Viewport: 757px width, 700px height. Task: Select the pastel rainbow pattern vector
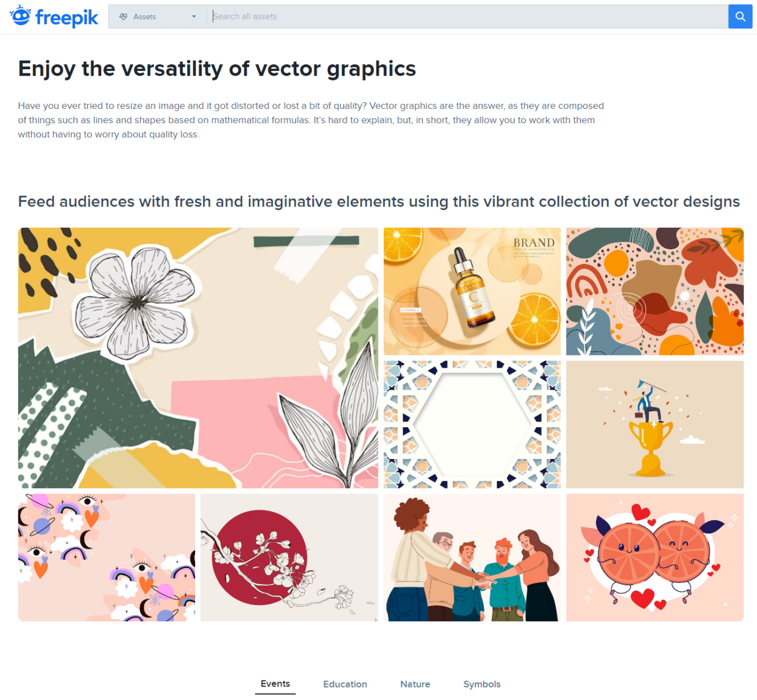(106, 557)
